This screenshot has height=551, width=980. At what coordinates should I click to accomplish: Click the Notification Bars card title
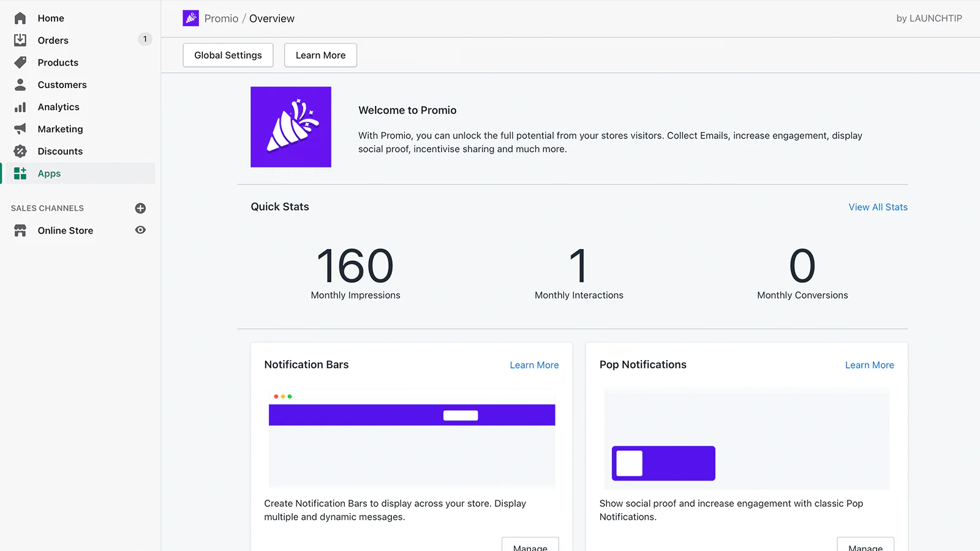pyautogui.click(x=306, y=364)
